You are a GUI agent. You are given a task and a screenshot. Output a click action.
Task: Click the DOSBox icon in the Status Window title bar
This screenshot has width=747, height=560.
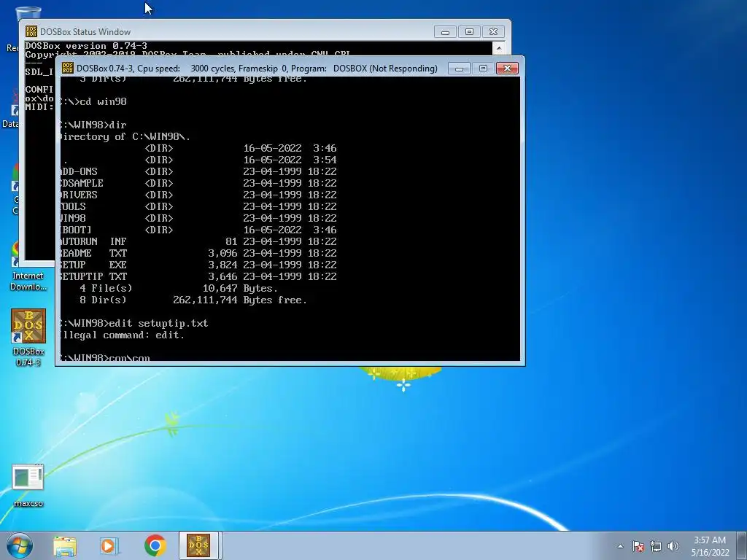coord(31,31)
